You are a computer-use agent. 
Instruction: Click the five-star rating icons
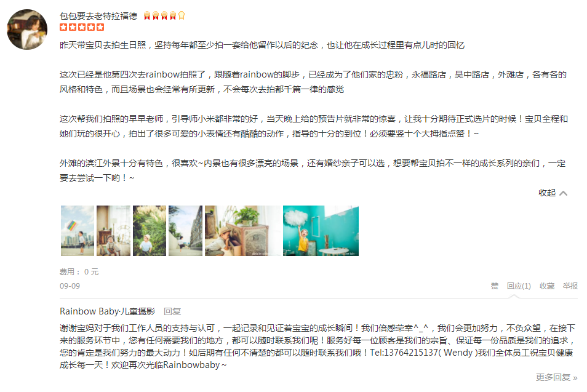click(82, 27)
